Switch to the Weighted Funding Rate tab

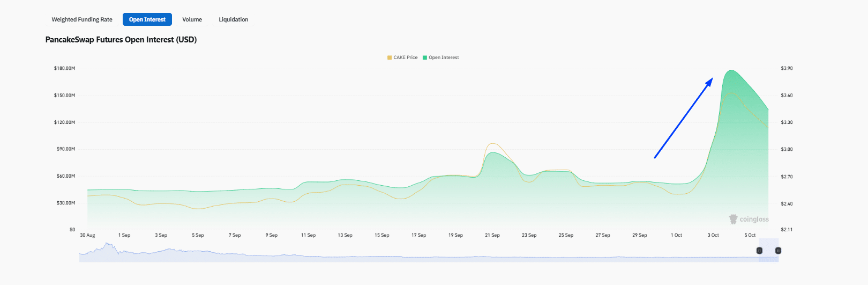82,20
